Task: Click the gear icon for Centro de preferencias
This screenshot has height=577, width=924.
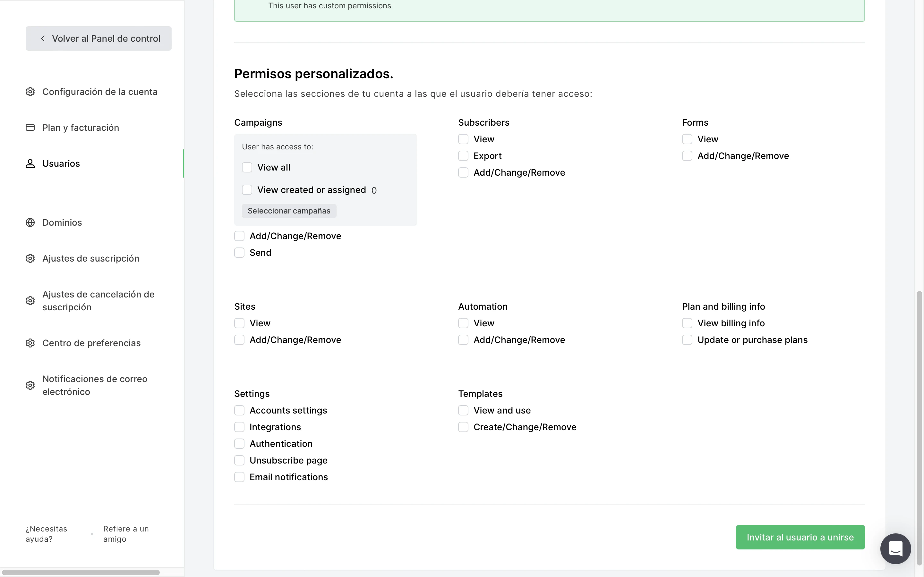Action: [x=30, y=343]
